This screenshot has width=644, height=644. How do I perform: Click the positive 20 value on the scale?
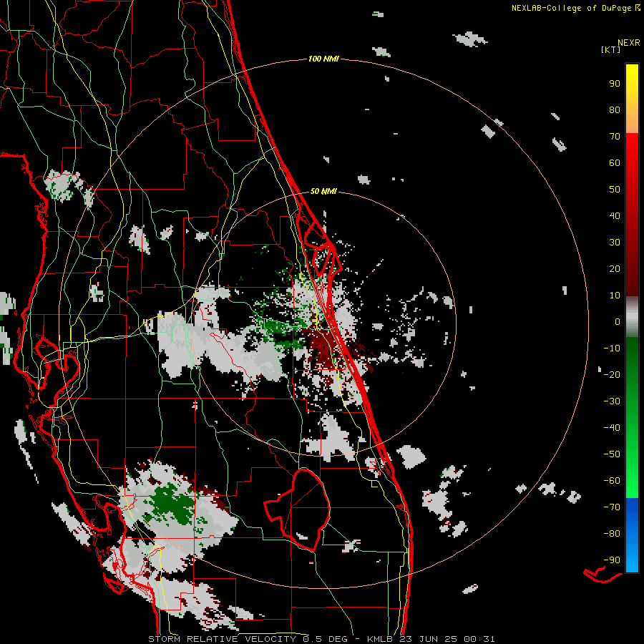[615, 268]
